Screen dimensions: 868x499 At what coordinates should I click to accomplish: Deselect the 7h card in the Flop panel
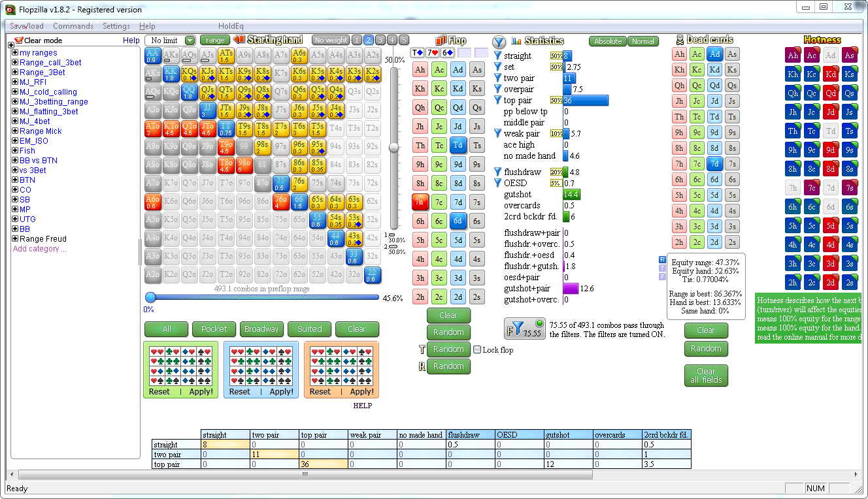(x=420, y=202)
